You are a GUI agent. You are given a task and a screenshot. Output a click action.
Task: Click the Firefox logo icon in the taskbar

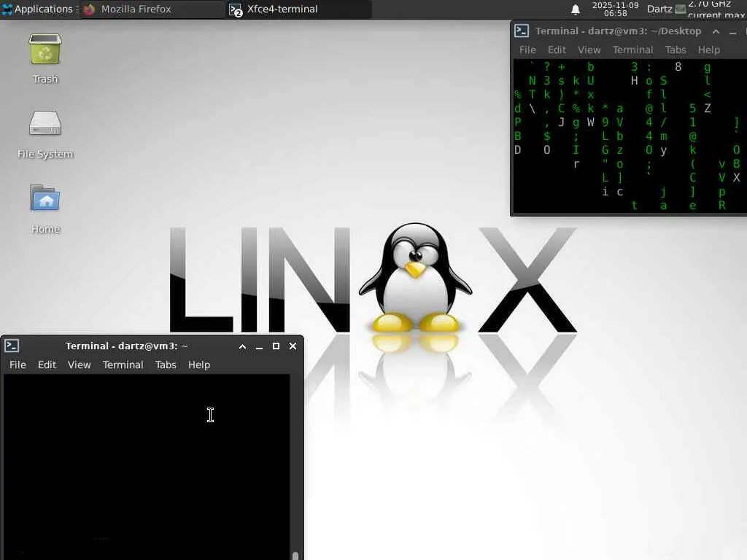click(89, 9)
